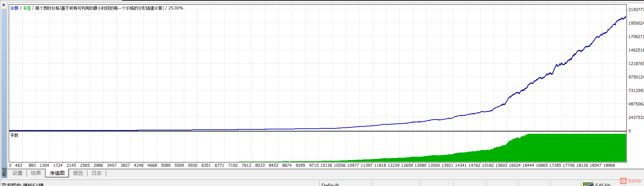Image resolution: width=644 pixels, height=186 pixels.
Task: Open the 报告 tab
Action: coord(78,173)
